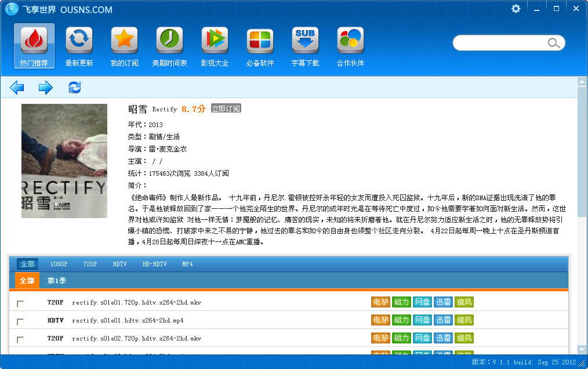Click 旋风 for s01e01 720p mkv

pyautogui.click(x=464, y=302)
